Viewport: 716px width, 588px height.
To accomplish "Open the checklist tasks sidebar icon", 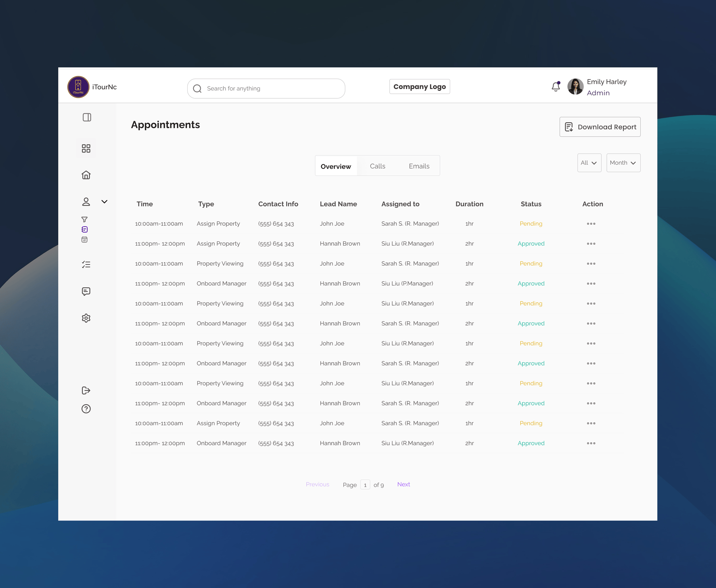I will point(86,265).
